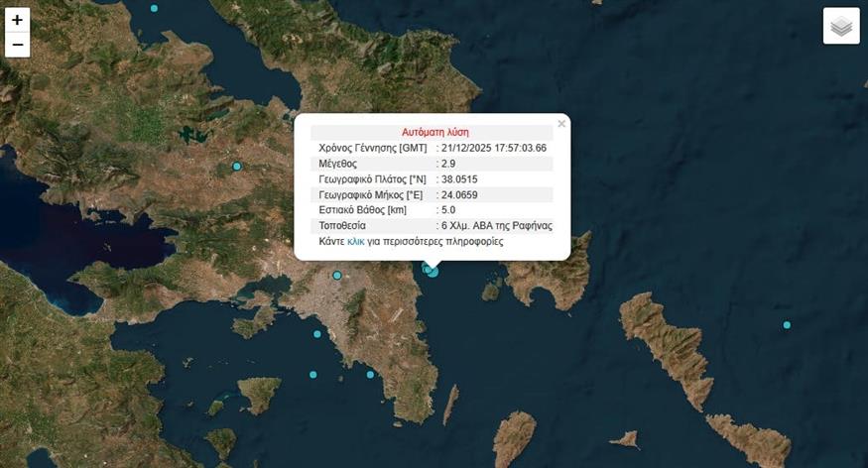
Task: Zoom in with the plus button
Action: tap(17, 20)
